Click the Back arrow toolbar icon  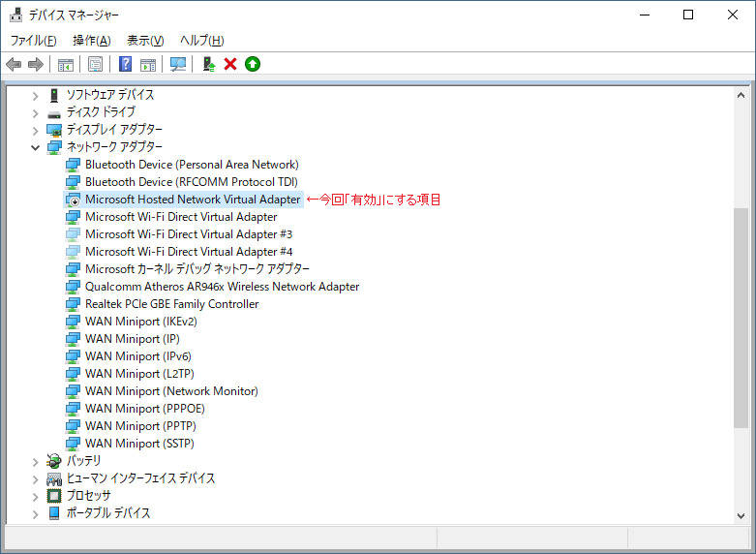click(x=14, y=64)
